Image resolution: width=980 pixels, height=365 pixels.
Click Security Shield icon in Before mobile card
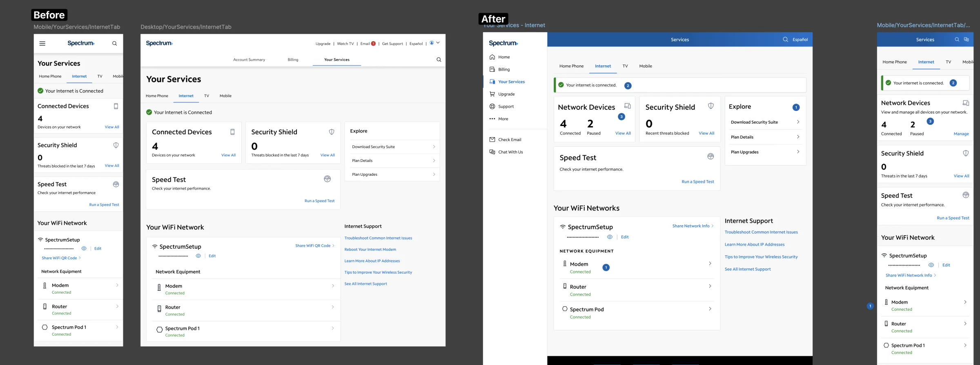pos(116,145)
